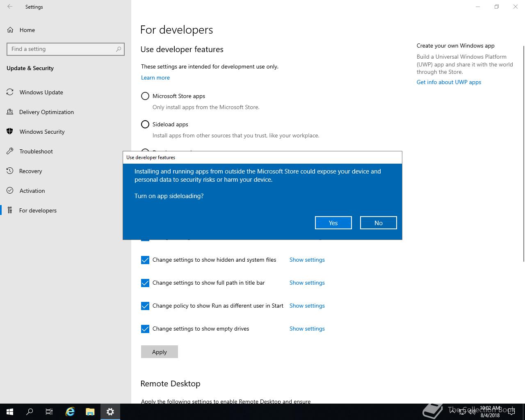
Task: Show settings for hidden and system files
Action: (307, 260)
